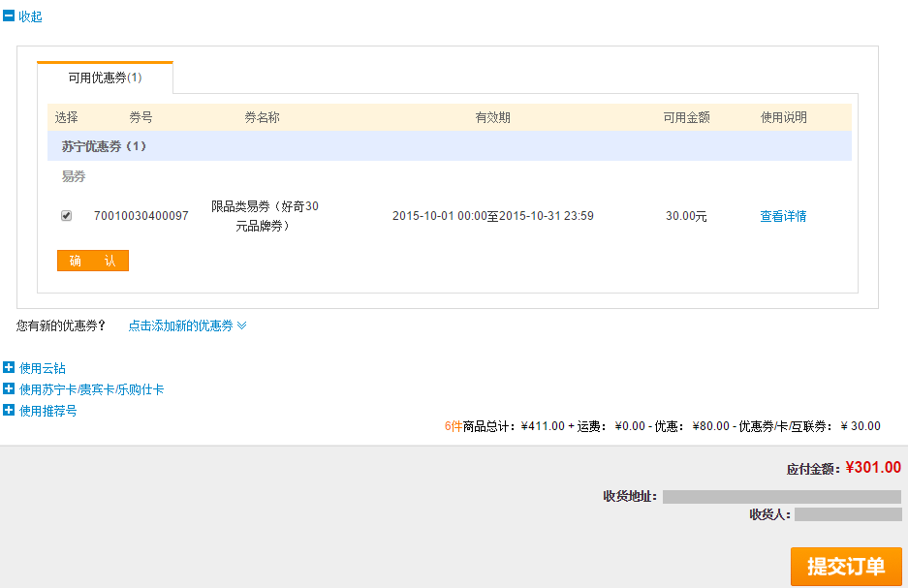Click the coupon name 限品类易券（好奇30元品牌券）
Image resolution: width=908 pixels, height=588 pixels.
tap(265, 216)
